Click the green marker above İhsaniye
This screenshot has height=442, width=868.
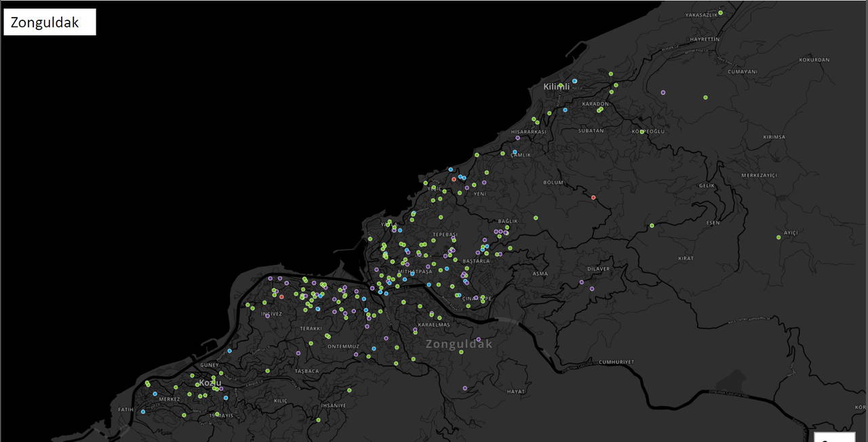pyautogui.click(x=349, y=390)
